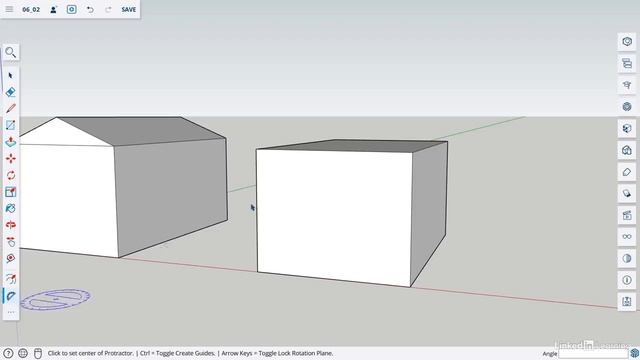Open the Tags label panel
The image size is (640, 360).
pyautogui.click(x=627, y=172)
